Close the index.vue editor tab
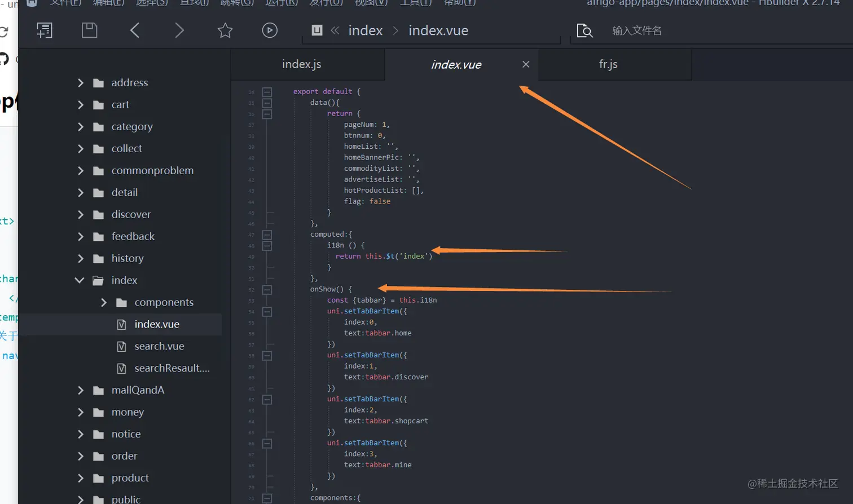Image resolution: width=853 pixels, height=504 pixels. (x=526, y=64)
